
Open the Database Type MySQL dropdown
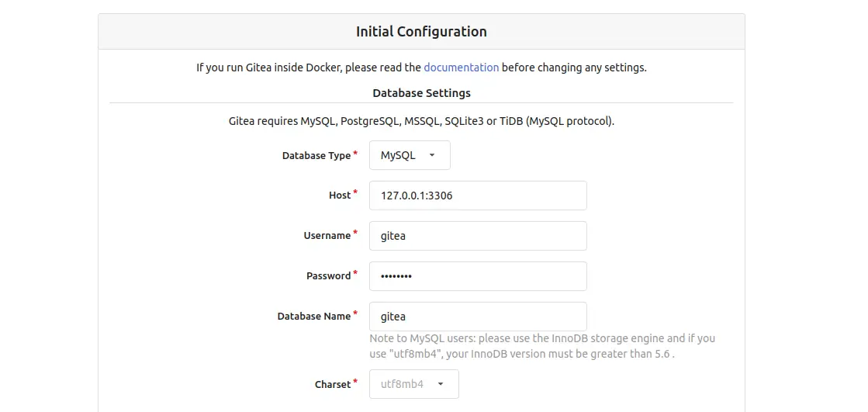(410, 155)
